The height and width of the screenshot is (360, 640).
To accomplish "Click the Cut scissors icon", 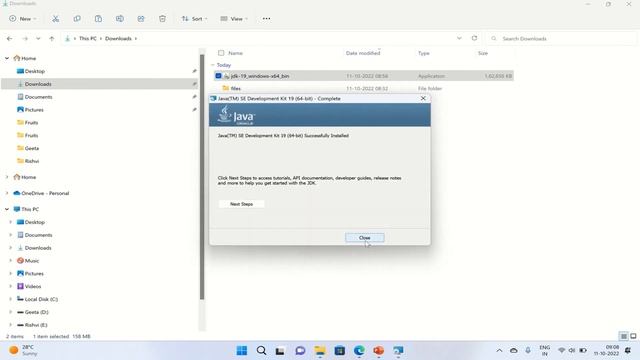I will click(56, 19).
